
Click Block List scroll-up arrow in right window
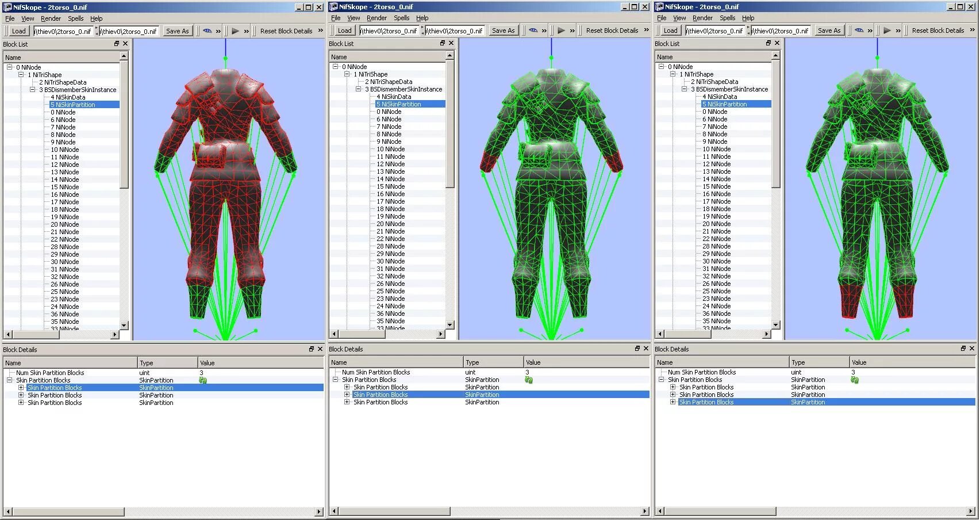pyautogui.click(x=775, y=55)
